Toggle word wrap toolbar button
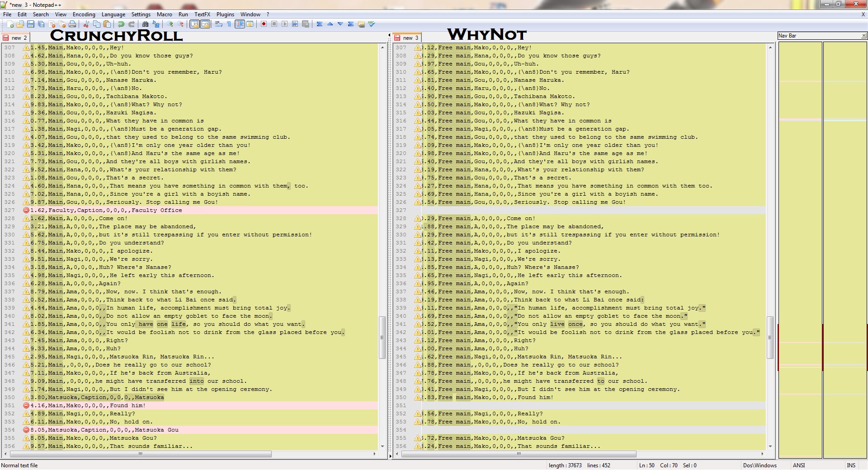 click(219, 24)
